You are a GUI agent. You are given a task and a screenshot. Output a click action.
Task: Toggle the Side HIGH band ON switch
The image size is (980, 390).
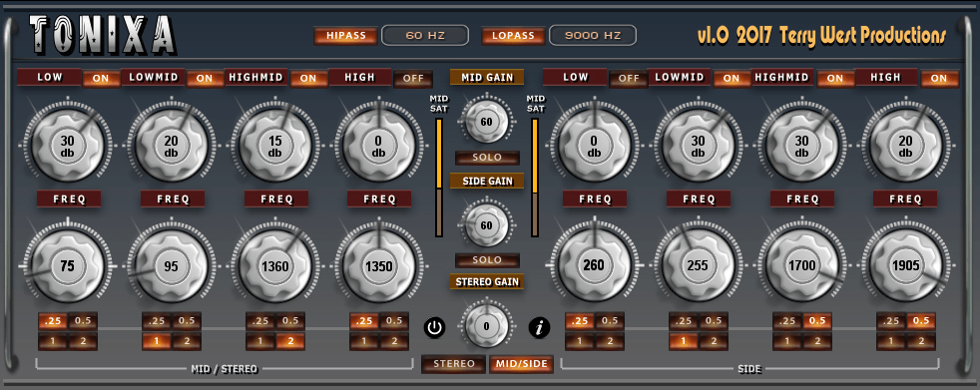coord(939,78)
